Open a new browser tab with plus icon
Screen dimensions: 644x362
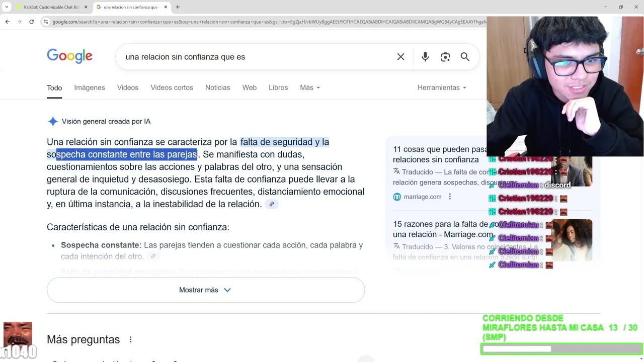(178, 7)
